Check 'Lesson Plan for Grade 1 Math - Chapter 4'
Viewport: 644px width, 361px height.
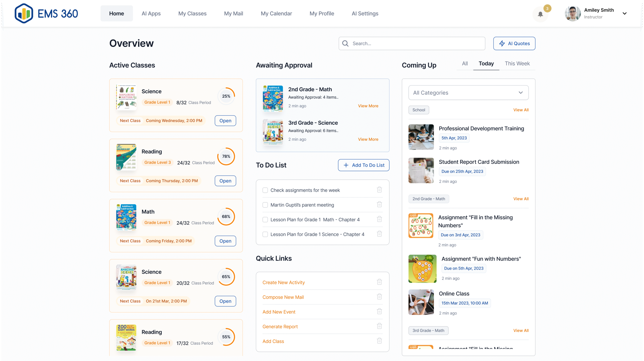coord(265,220)
